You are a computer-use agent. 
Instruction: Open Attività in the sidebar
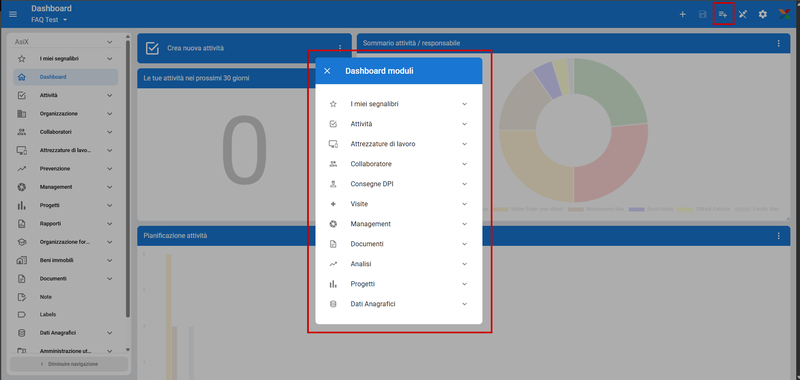pos(65,95)
